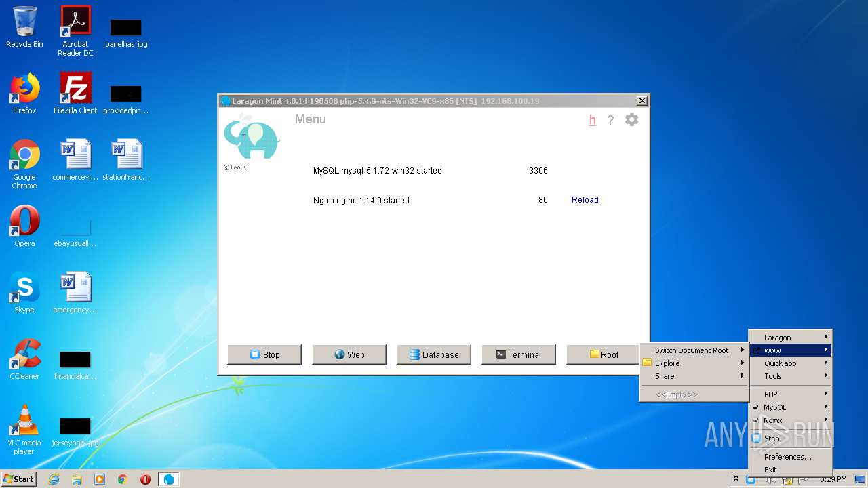Launch CCleaner desktop shortcut
Screen dimensions: 868x488
[x=24, y=359]
